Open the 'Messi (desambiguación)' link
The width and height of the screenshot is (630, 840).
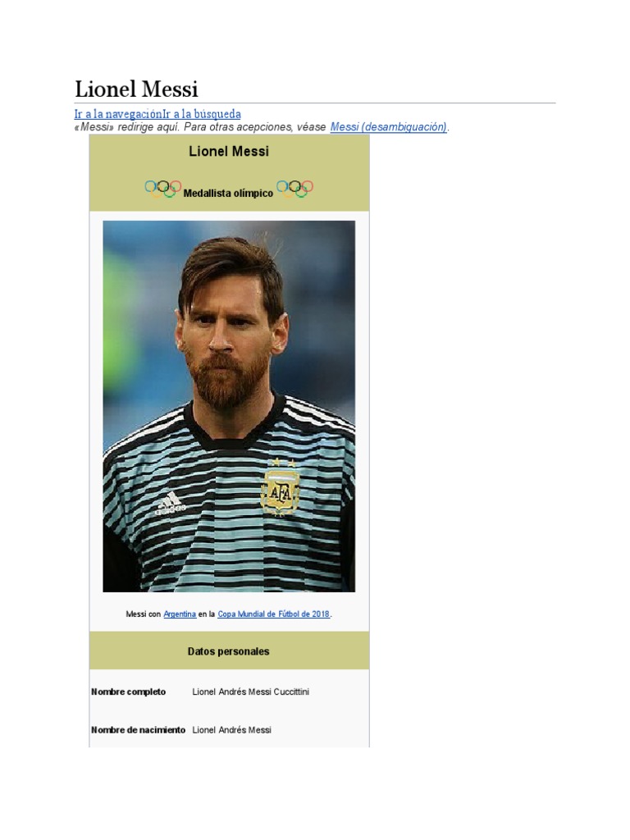coord(388,127)
